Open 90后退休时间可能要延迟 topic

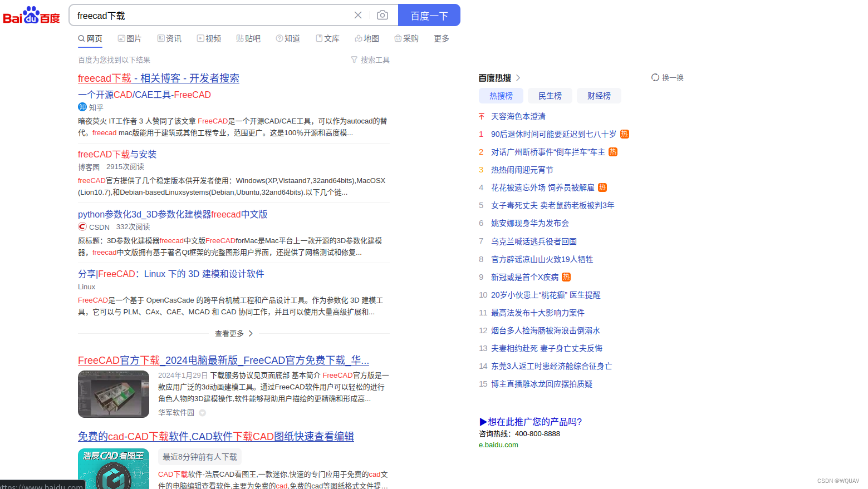(553, 134)
